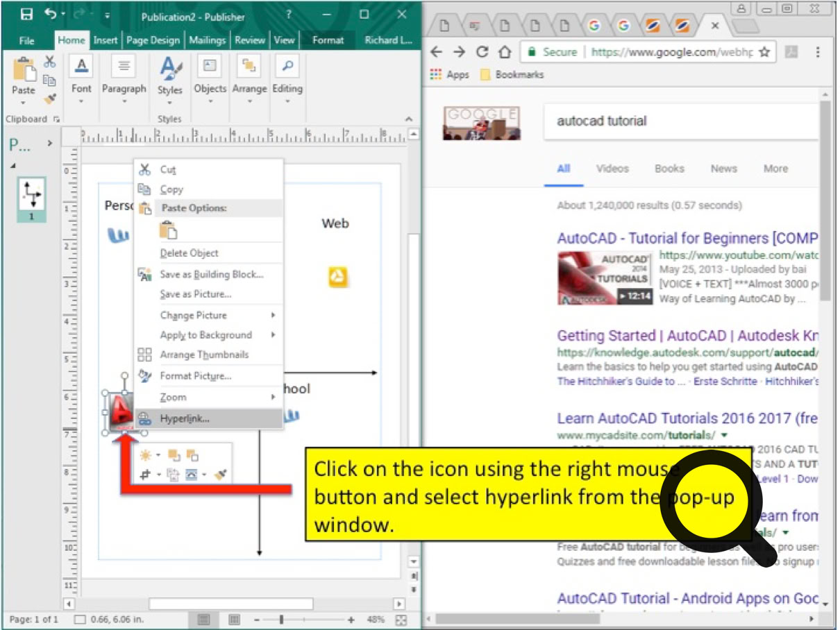Screen dimensions: 840x630
Task: Click the Paste option icon under Paste Options
Action: point(168,230)
